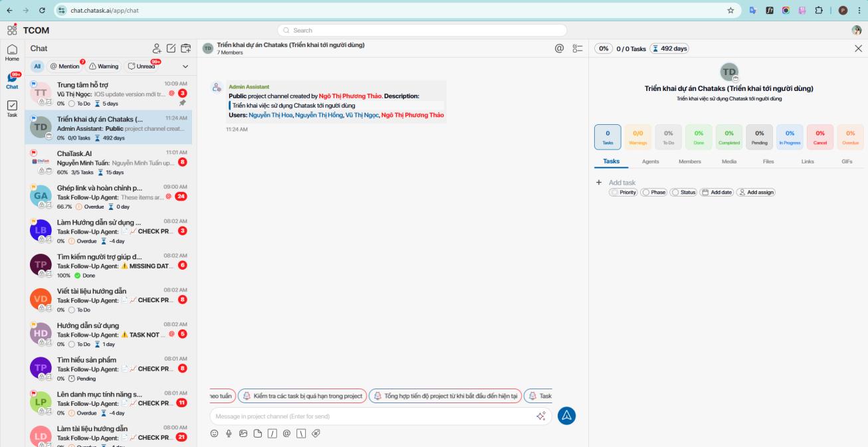Click the backslash shortcut icon
The image size is (868, 447).
click(x=302, y=433)
